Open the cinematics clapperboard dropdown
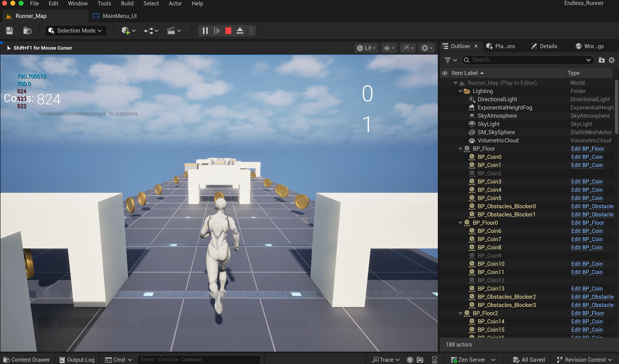 click(174, 31)
